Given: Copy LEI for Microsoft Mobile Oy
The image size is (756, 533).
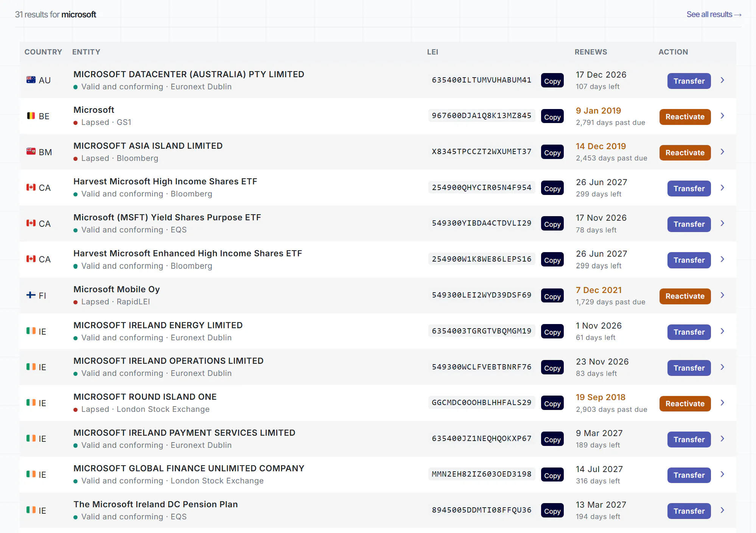Looking at the screenshot, I should coord(552,296).
